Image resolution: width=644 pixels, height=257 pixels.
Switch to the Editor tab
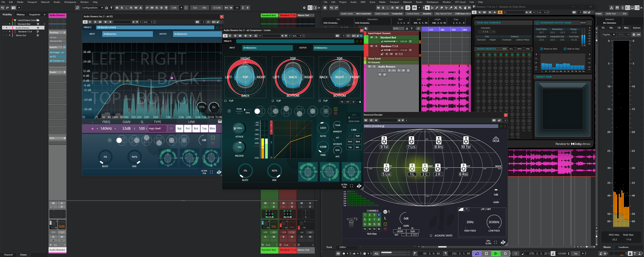click(x=343, y=247)
